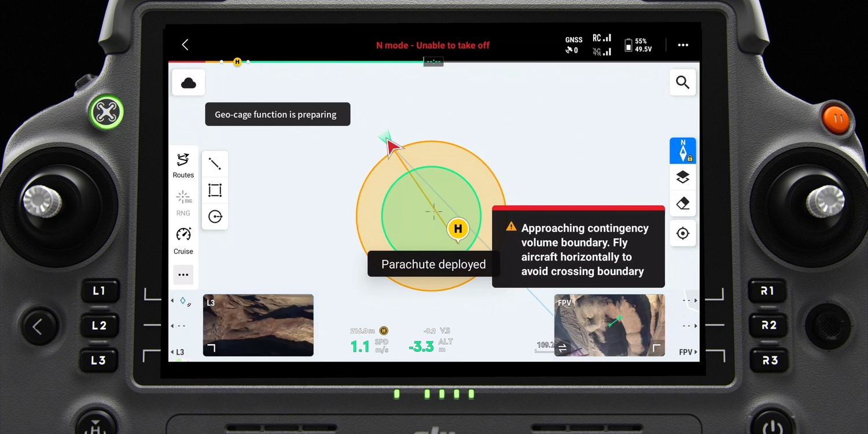The image size is (868, 434).
Task: Tap the orange pause button on the controller
Action: tap(837, 118)
